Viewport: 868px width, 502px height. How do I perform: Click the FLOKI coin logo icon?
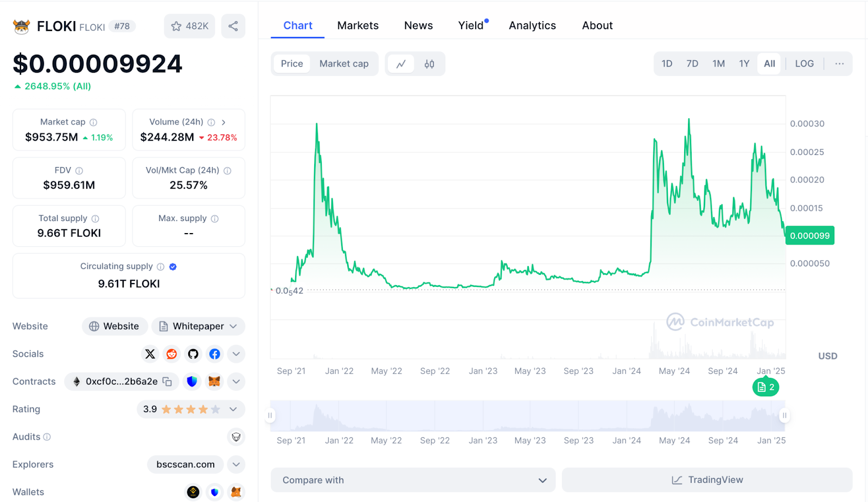coord(21,26)
